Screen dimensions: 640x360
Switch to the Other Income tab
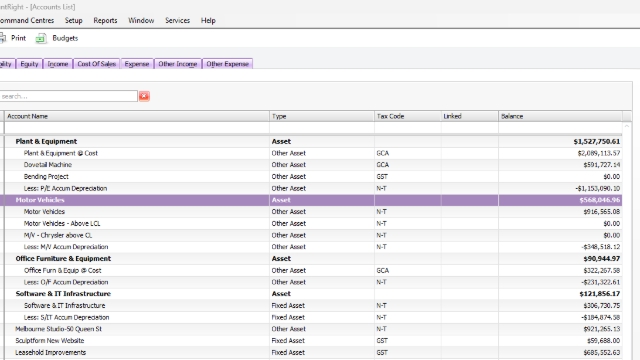pyautogui.click(x=178, y=64)
